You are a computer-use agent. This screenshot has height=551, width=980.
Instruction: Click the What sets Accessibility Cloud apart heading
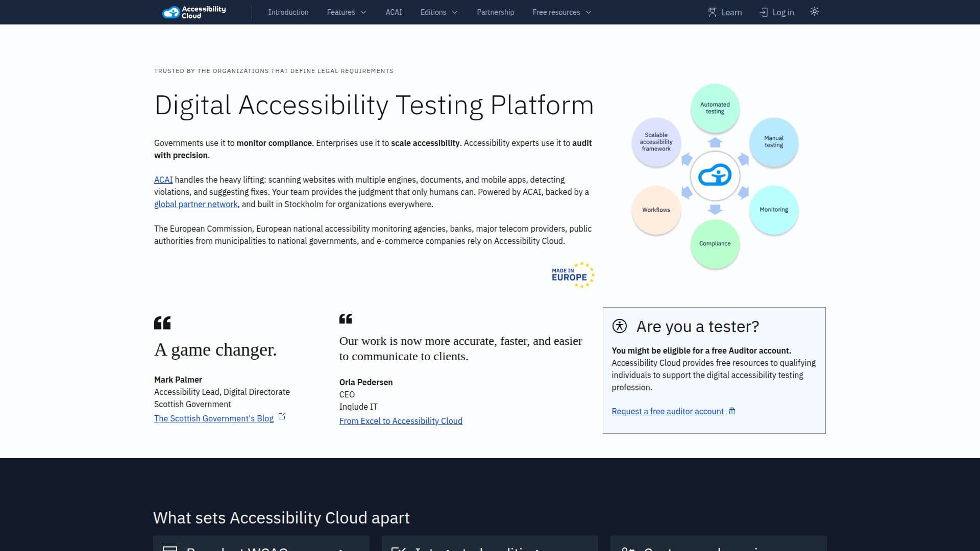pyautogui.click(x=281, y=518)
